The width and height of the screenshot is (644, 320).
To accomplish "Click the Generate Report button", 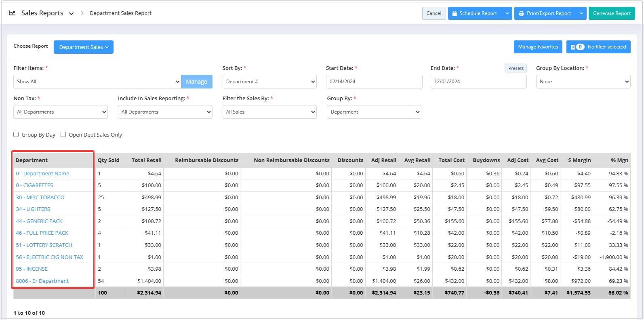I will [612, 13].
